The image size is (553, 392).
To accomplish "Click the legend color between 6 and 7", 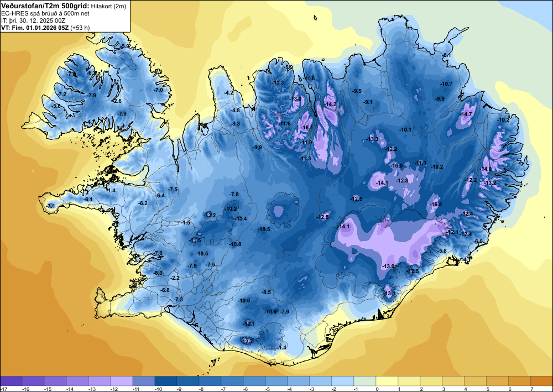I will pos(520,381).
